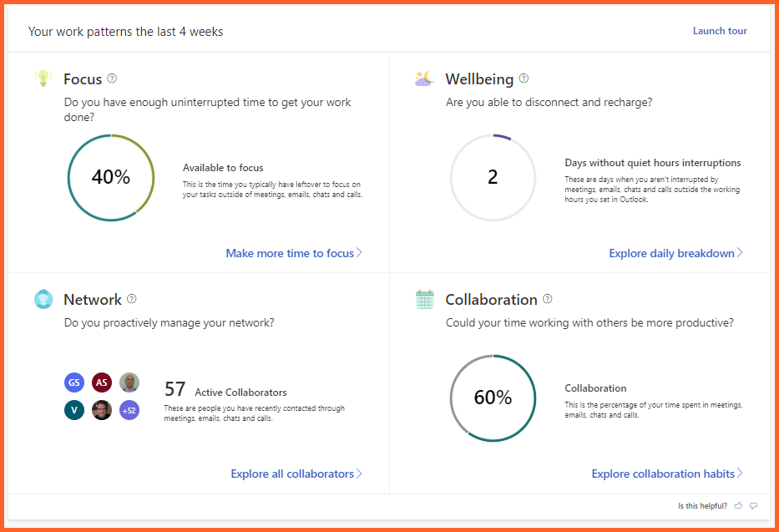Viewport: 779px width, 532px height.
Task: Select the GS collaborator avatar
Action: [74, 383]
